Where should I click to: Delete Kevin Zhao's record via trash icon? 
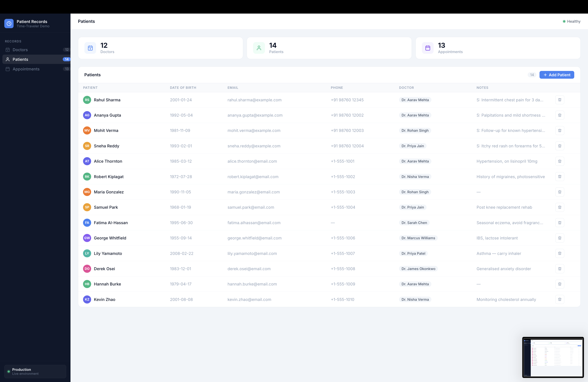tap(560, 299)
